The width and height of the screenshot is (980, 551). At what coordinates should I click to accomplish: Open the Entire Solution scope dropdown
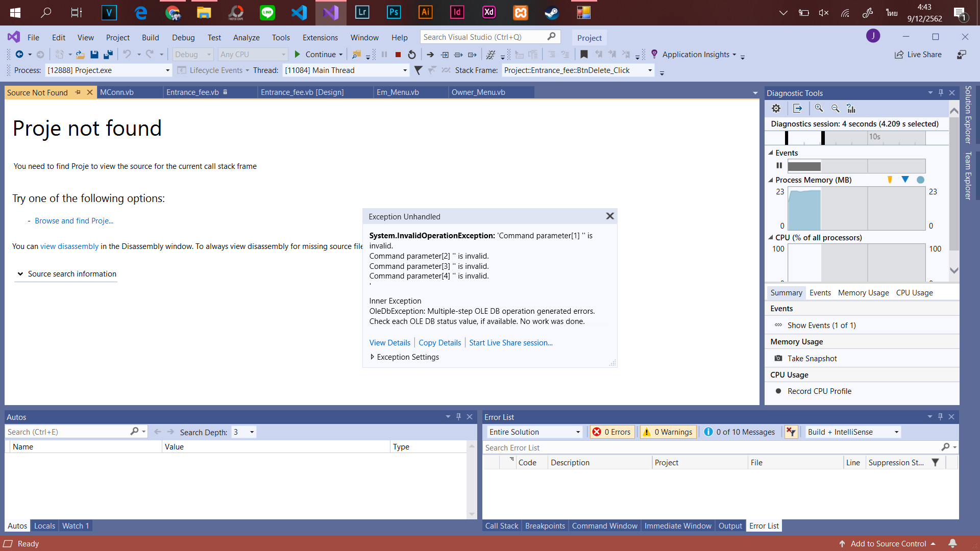click(x=534, y=432)
